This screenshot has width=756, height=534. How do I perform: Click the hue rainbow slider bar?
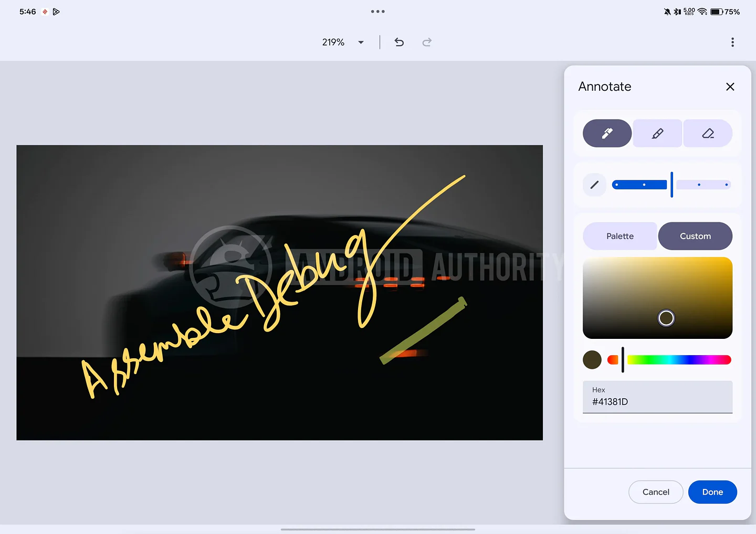(x=669, y=360)
